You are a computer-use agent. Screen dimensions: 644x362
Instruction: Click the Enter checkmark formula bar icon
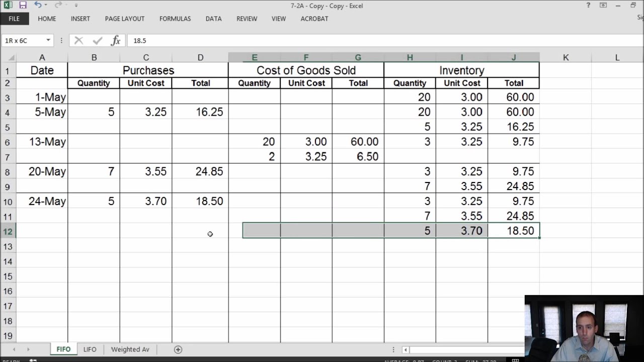(98, 40)
